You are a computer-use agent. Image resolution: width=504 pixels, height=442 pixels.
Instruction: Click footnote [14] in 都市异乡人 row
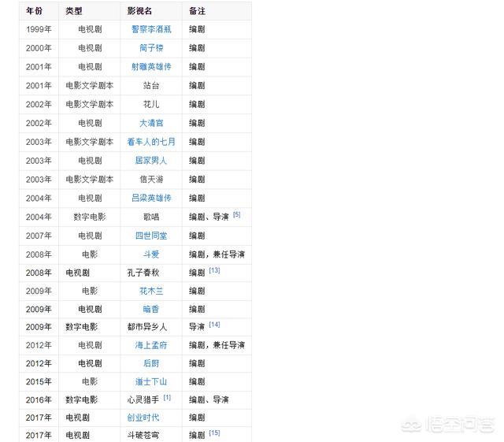214,325
